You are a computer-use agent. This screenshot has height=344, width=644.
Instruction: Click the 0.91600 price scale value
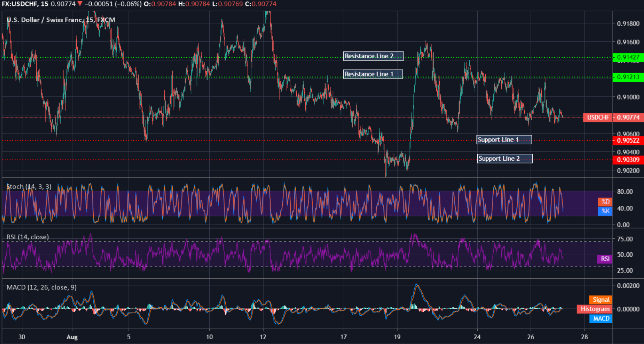click(628, 42)
